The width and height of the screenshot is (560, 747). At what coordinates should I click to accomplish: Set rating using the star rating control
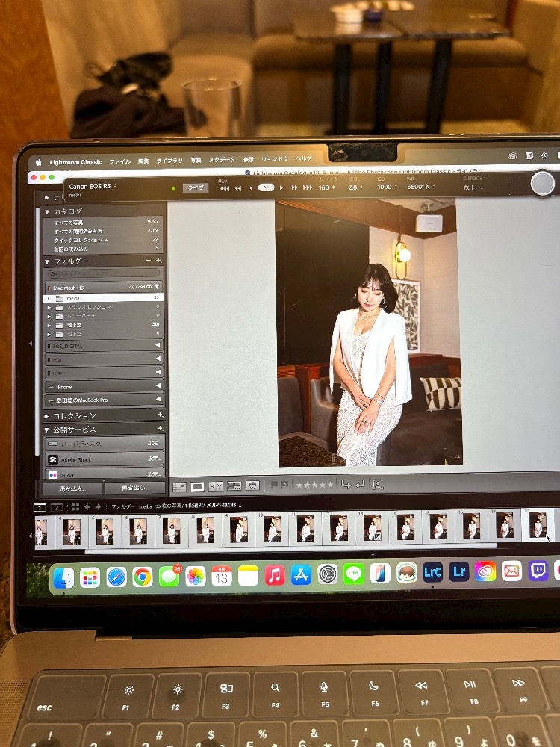314,486
